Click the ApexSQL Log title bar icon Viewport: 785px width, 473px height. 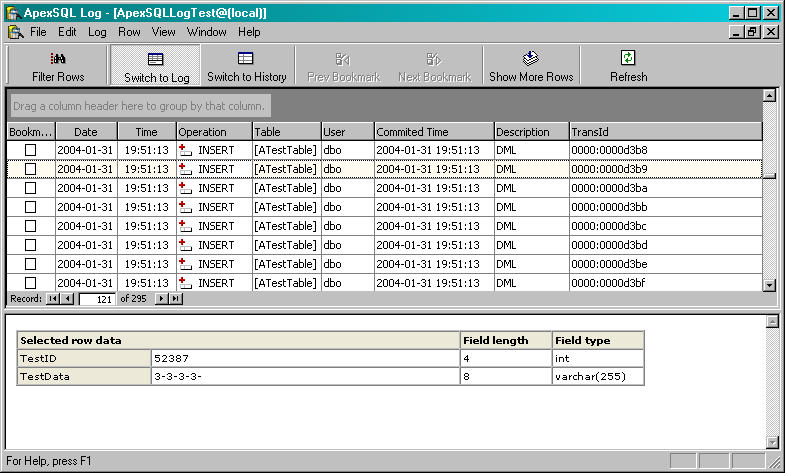[14, 13]
